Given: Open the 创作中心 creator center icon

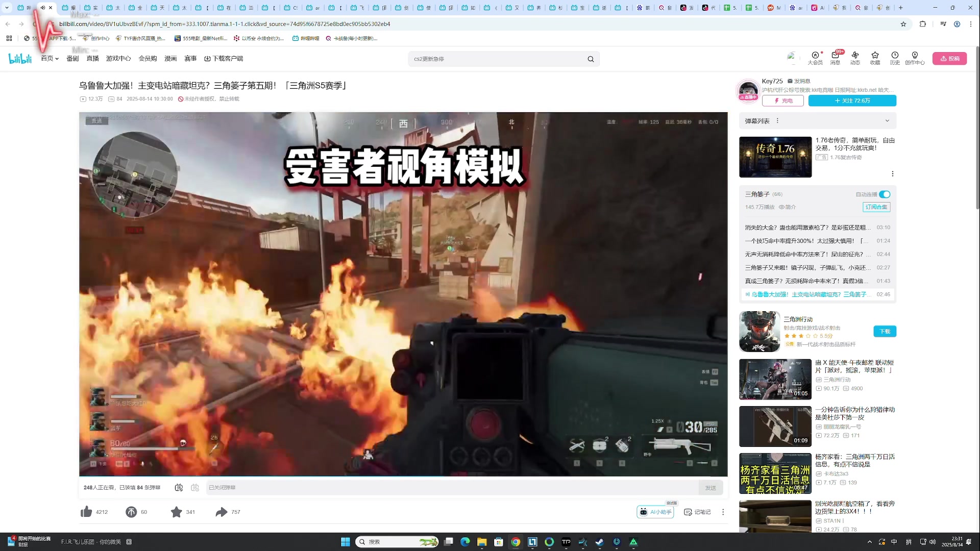Looking at the screenshot, I should 915,58.
